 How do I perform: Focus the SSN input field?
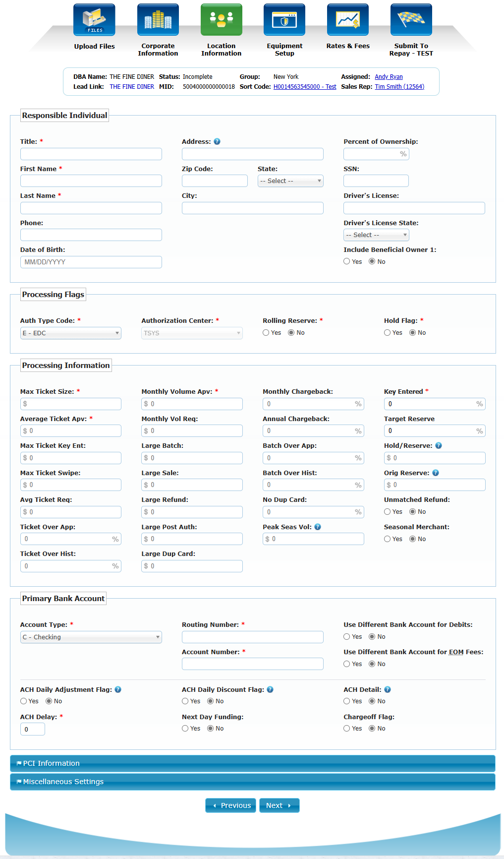coord(376,181)
